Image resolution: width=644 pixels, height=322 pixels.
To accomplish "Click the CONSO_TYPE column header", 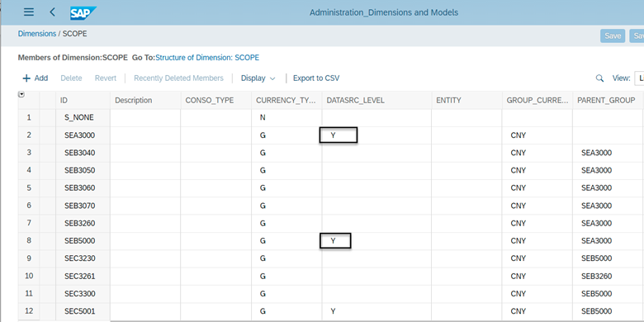I will point(216,100).
